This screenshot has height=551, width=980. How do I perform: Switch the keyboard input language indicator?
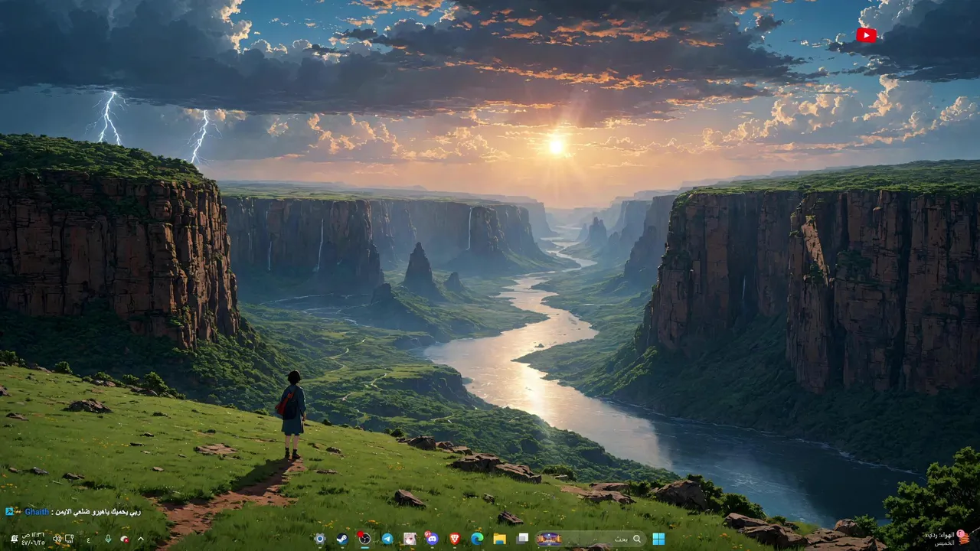point(88,540)
